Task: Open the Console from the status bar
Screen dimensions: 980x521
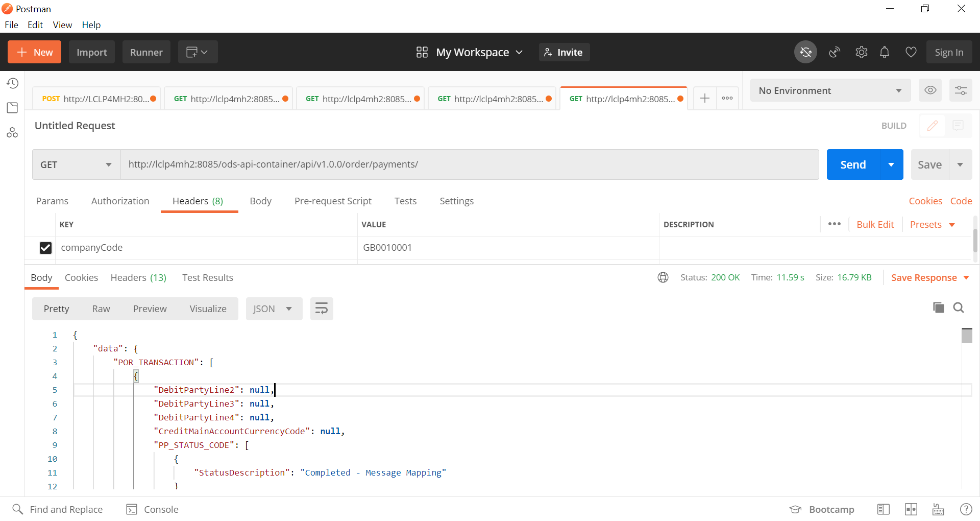Action: pyautogui.click(x=152, y=509)
